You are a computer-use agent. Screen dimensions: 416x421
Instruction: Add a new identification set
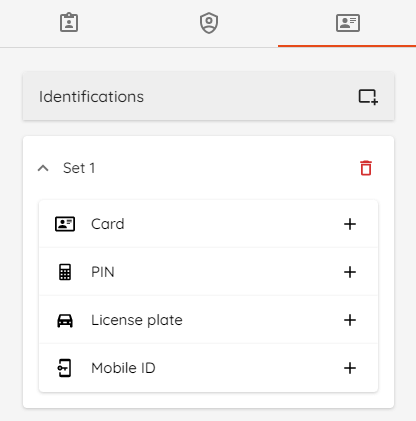368,97
